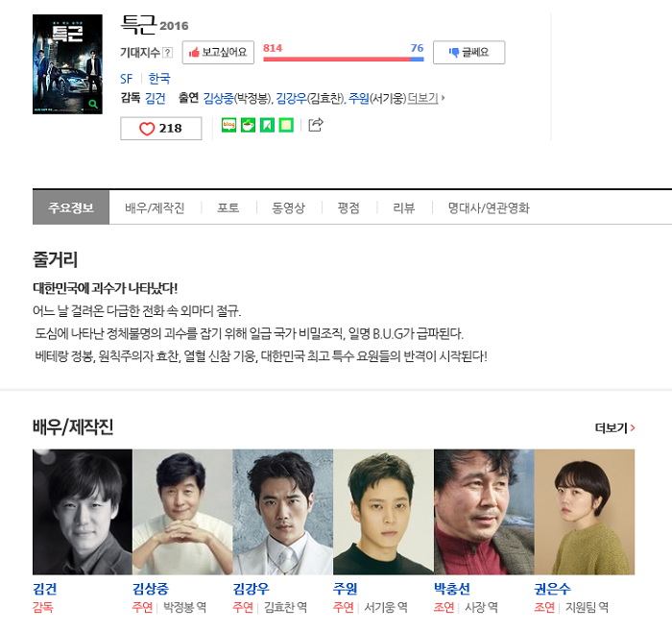Vote with the 보고싶어요 thumbs-up button
The height and width of the screenshot is (632, 672).
pyautogui.click(x=218, y=52)
